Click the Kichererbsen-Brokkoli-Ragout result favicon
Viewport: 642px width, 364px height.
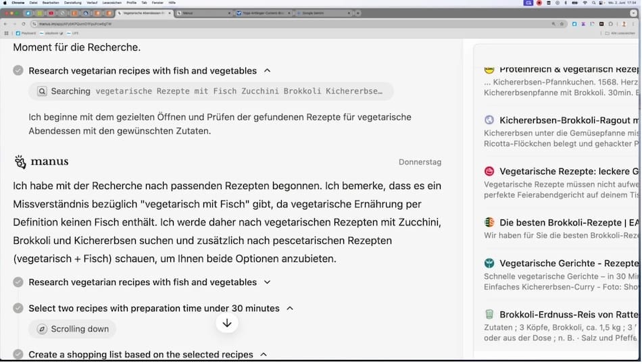489,120
